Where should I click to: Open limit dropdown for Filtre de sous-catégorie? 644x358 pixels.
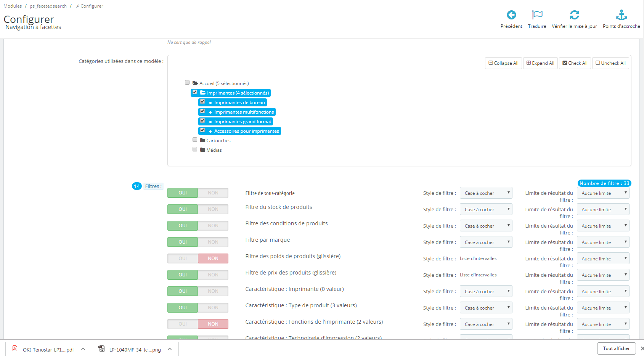coord(603,193)
